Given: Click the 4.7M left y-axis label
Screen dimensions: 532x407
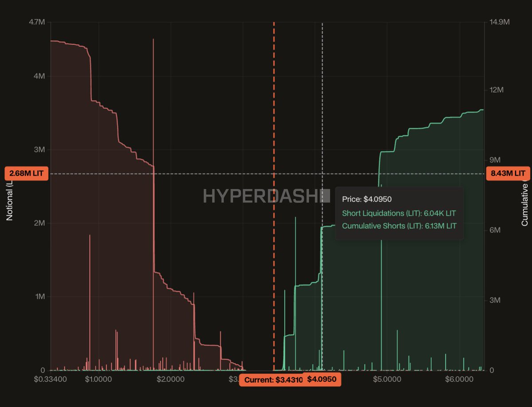Looking at the screenshot, I should click(37, 21).
